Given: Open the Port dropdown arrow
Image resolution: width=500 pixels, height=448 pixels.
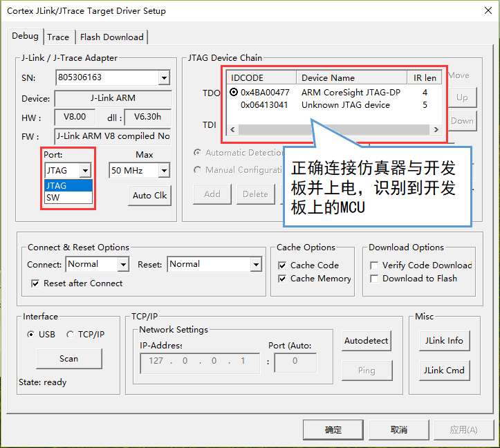Looking at the screenshot, I should tap(85, 170).
